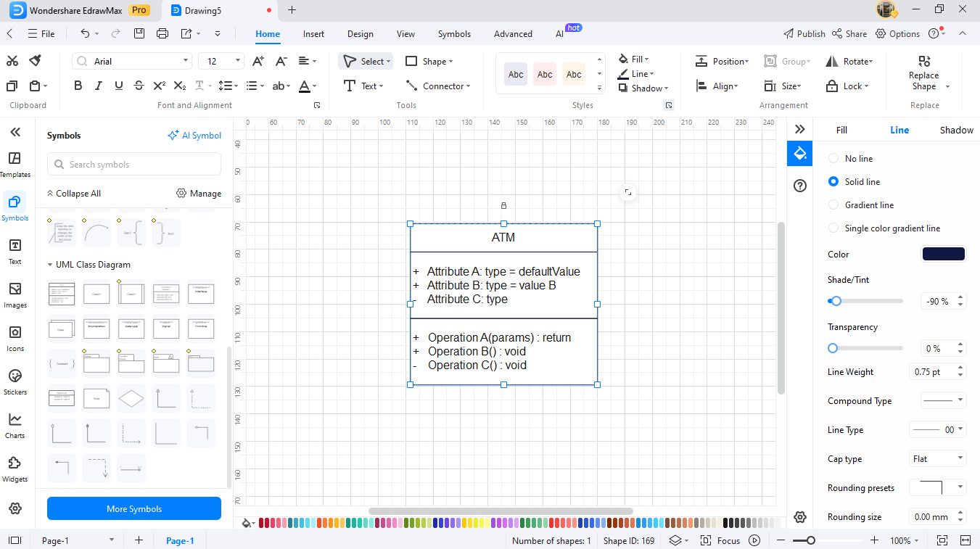Click the Copy icon in Clipboard
Viewport: 980px width, 549px height.
tap(12, 86)
